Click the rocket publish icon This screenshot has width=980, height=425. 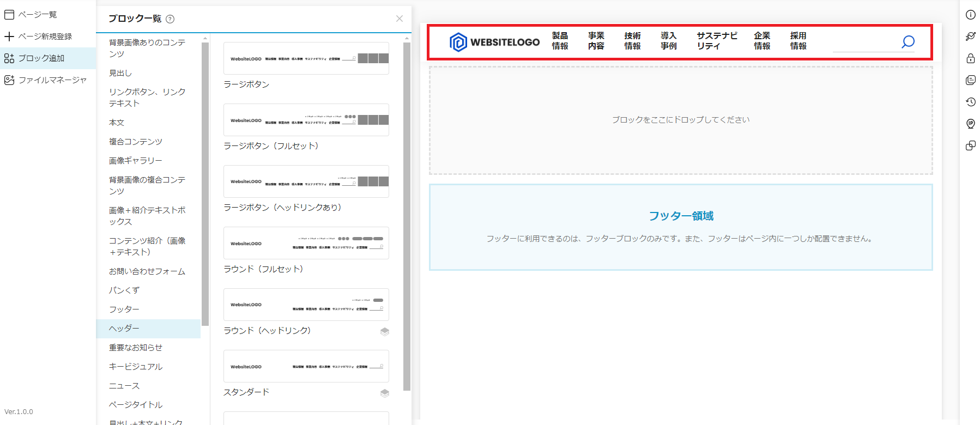pos(971,37)
